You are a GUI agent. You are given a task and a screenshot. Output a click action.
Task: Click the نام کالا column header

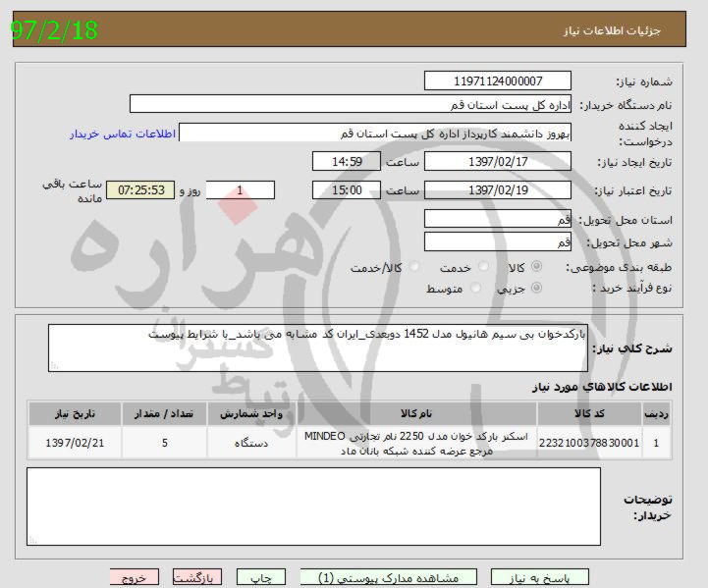(x=416, y=413)
